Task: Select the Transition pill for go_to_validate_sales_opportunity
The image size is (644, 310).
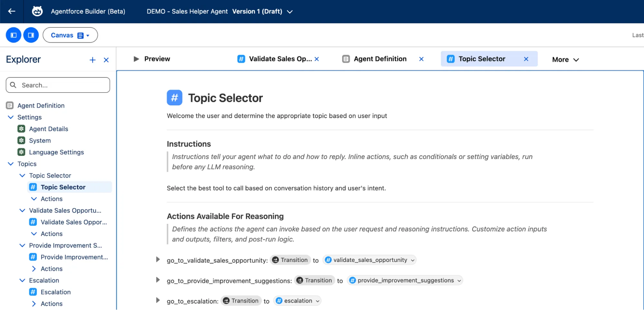Action: (x=290, y=260)
